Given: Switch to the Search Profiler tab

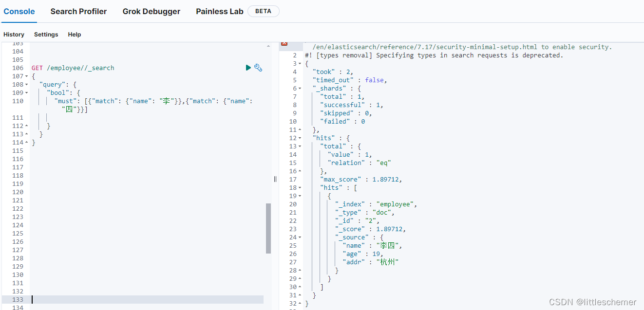Looking at the screenshot, I should click(x=78, y=11).
